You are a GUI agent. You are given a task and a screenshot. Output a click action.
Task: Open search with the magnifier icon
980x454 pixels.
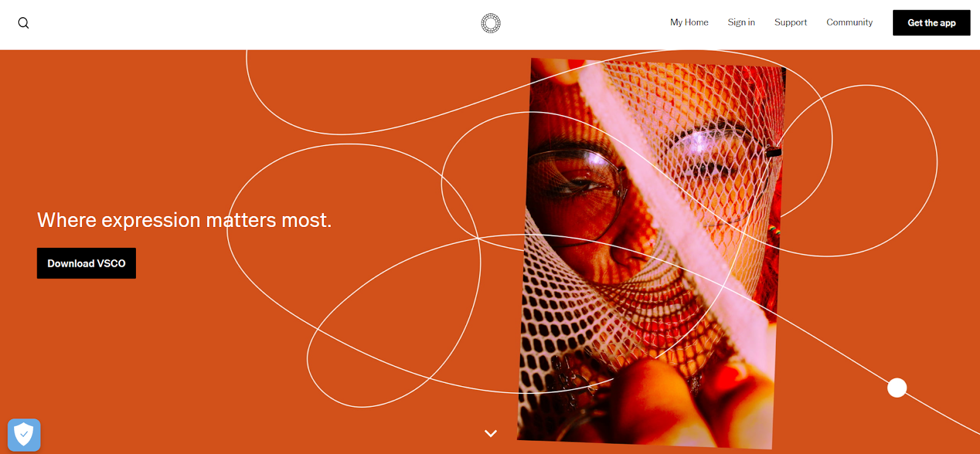(x=23, y=23)
